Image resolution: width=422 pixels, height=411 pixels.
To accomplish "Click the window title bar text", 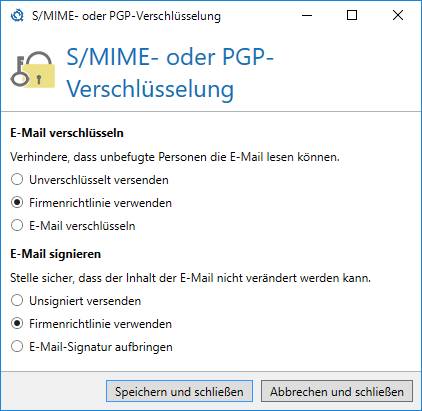I will coord(126,16).
